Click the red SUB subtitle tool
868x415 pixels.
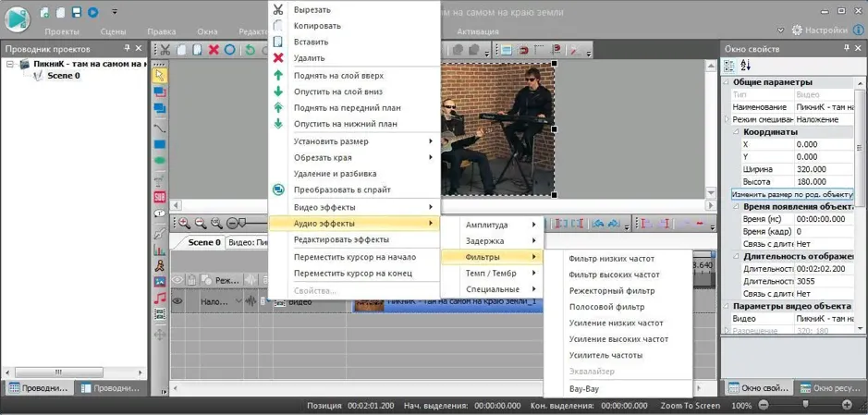(159, 197)
